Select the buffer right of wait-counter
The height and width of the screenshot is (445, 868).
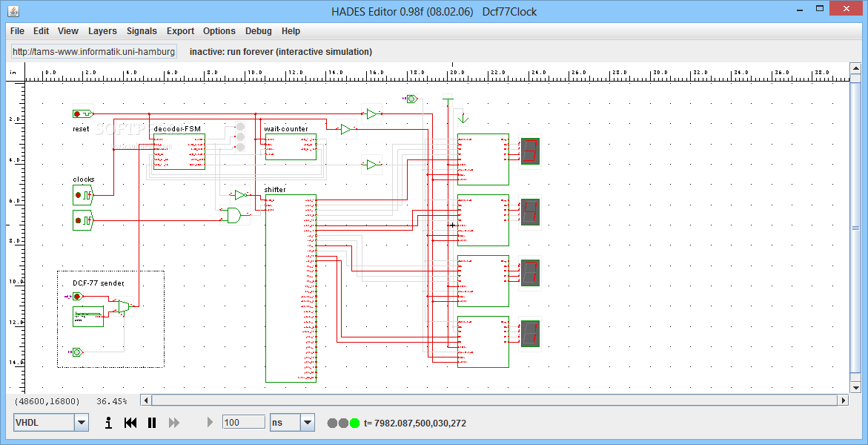[x=346, y=129]
